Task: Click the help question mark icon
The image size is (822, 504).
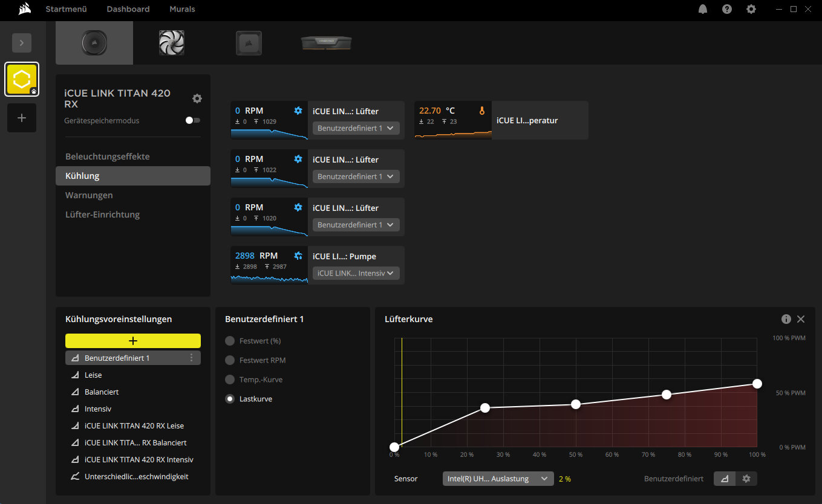Action: [727, 9]
